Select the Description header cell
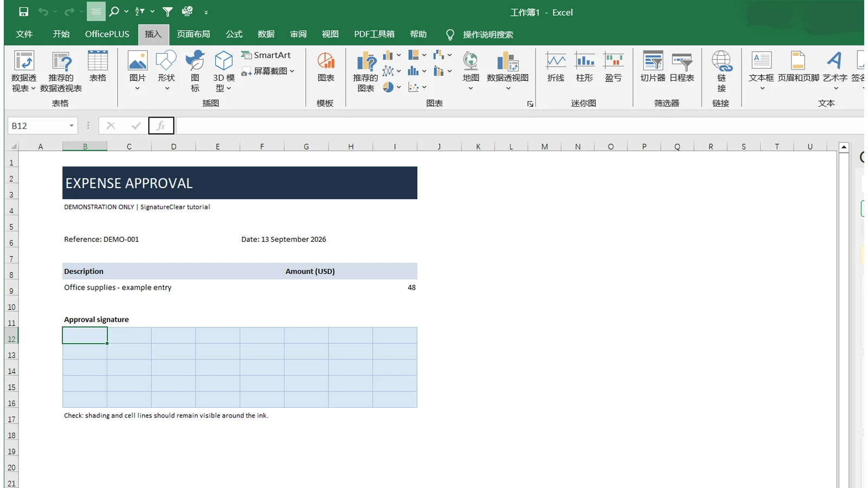This screenshot has height=488, width=868. point(84,271)
